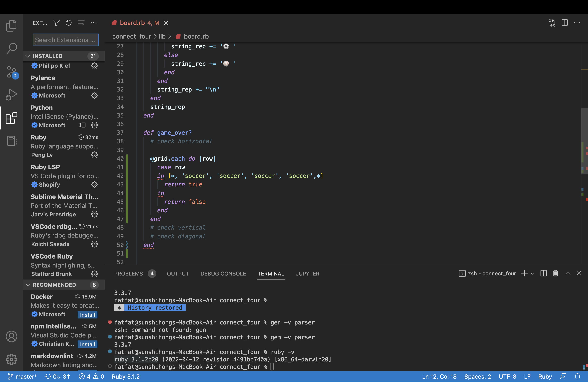Open the Explorer view in activity bar

[x=11, y=26]
